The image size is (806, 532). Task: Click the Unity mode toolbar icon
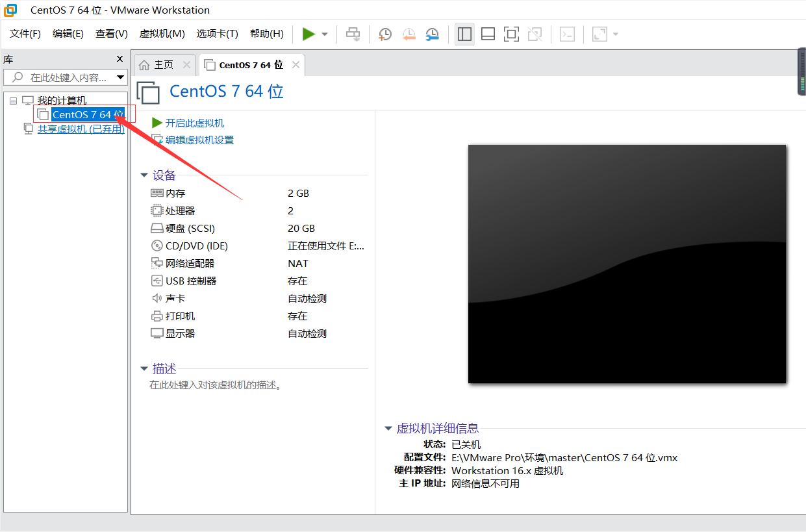pyautogui.click(x=535, y=34)
